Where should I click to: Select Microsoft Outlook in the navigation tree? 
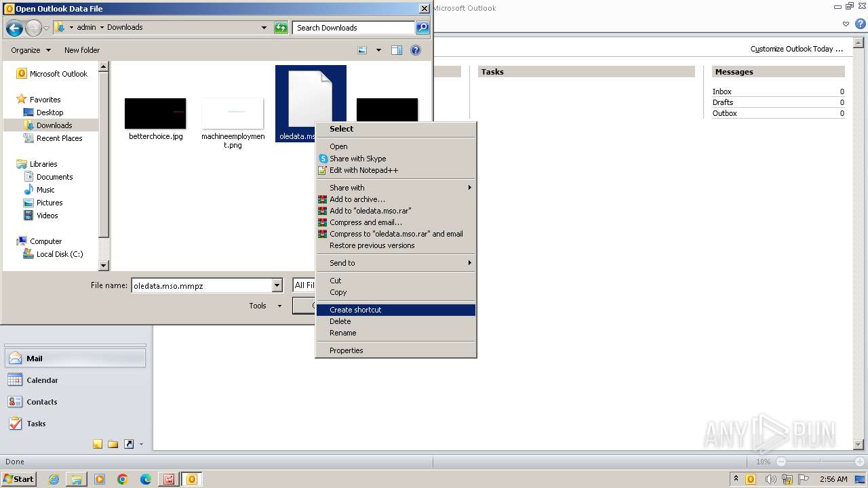pyautogui.click(x=52, y=74)
